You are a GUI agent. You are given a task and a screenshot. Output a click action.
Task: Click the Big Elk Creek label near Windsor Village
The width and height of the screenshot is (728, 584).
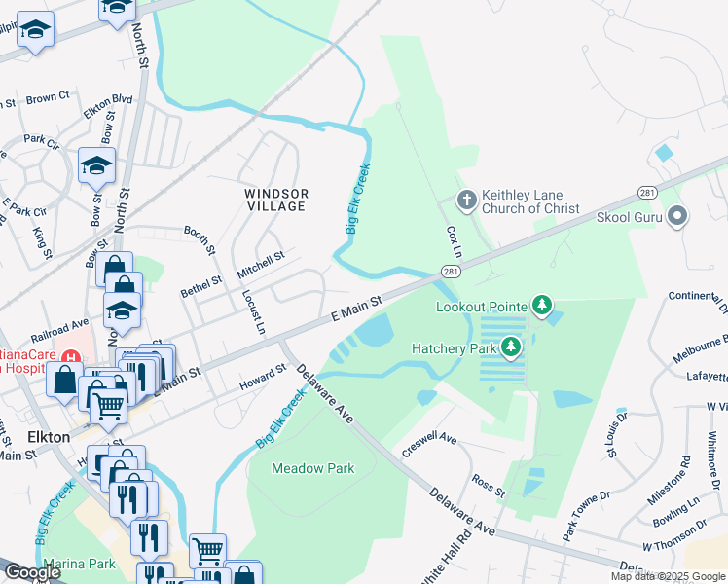point(358,199)
